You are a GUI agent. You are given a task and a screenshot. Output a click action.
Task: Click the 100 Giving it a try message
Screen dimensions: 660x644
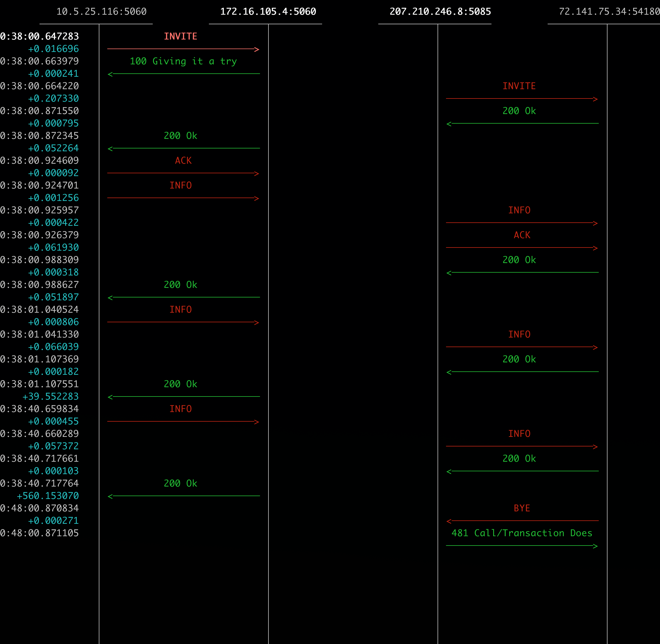[183, 61]
